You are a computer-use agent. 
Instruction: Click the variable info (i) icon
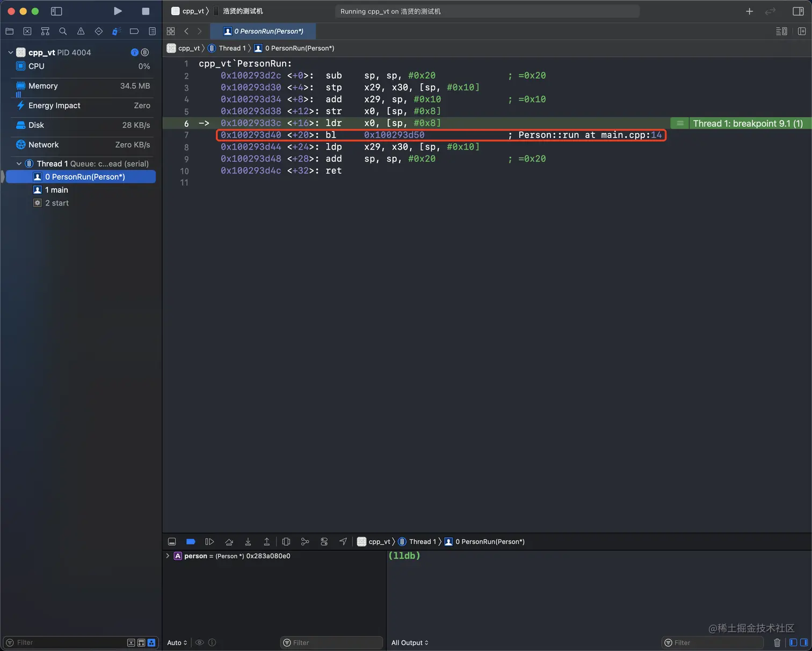tap(212, 642)
